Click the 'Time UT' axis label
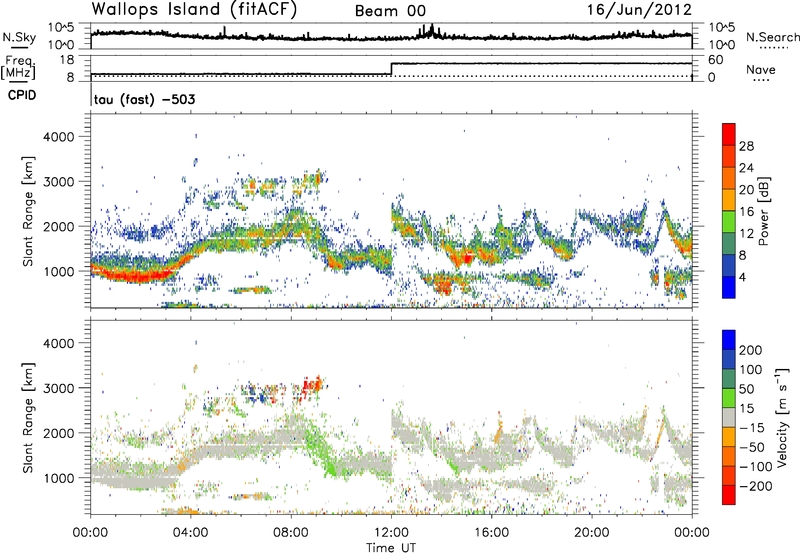The height and width of the screenshot is (554, 800). [391, 548]
